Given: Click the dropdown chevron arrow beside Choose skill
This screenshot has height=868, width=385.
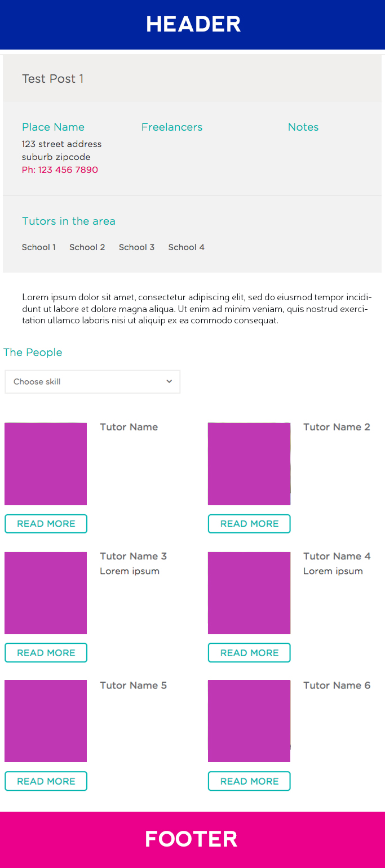Looking at the screenshot, I should coord(169,382).
